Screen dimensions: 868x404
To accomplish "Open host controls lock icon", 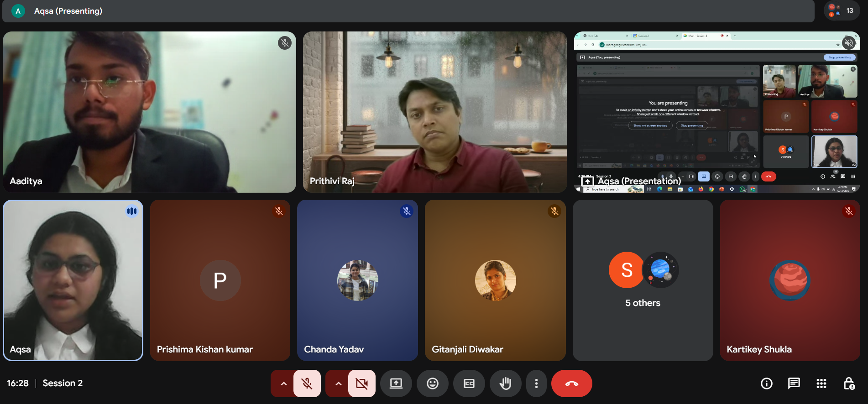I will click(x=849, y=383).
